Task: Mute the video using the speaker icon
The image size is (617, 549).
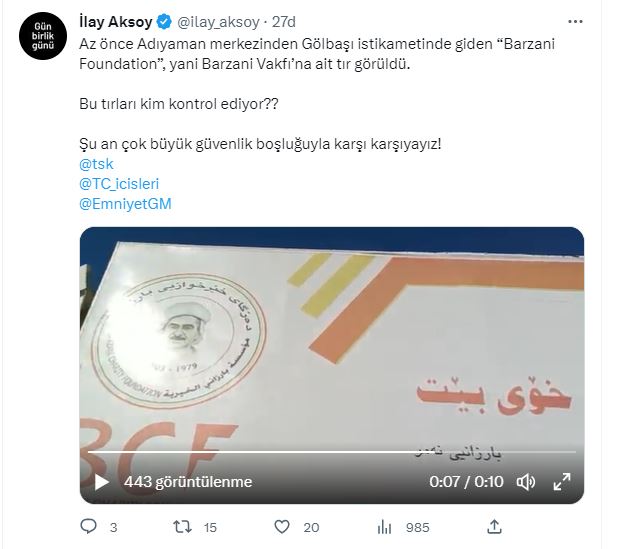Action: (525, 482)
